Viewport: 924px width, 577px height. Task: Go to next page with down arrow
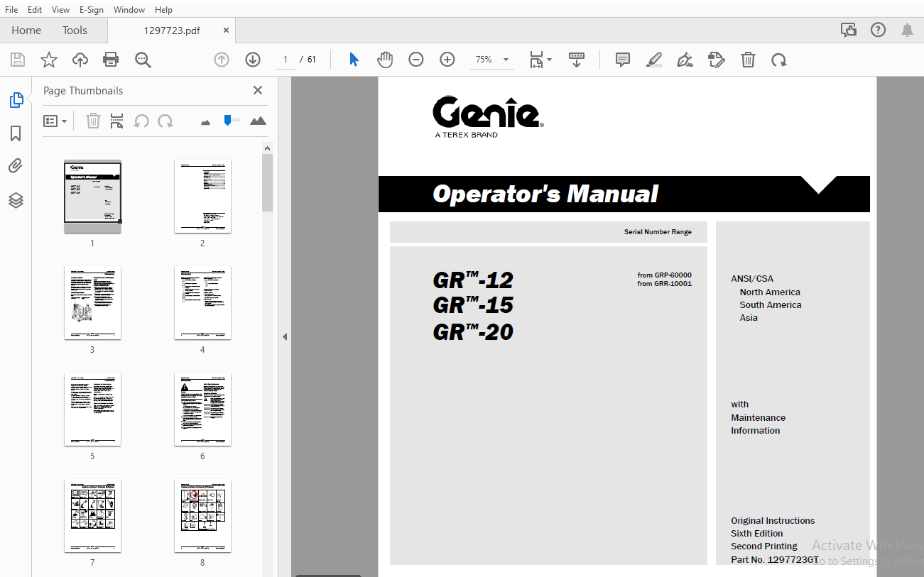coord(253,60)
